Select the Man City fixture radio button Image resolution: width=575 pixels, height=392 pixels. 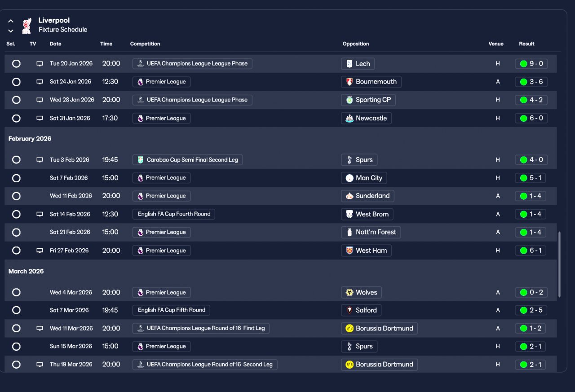[16, 178]
